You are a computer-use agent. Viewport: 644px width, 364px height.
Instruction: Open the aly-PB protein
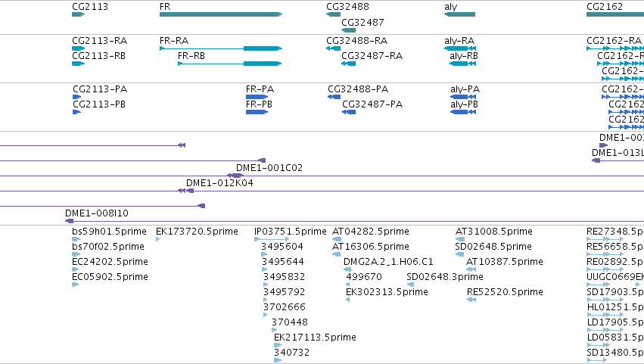pyautogui.click(x=463, y=112)
